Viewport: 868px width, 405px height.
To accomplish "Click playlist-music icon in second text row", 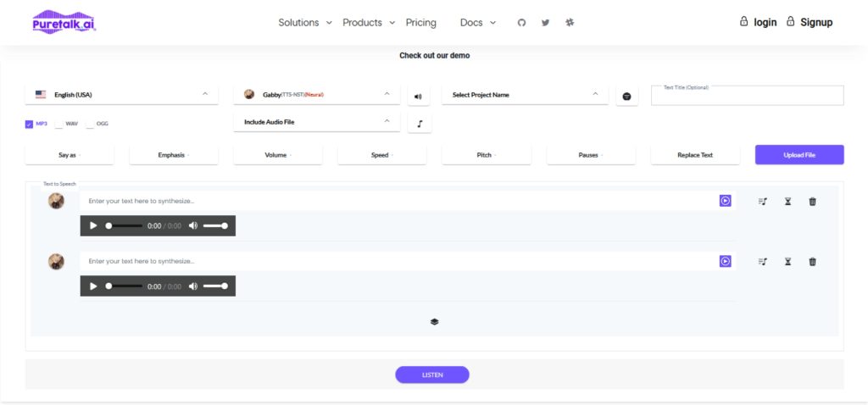I will click(763, 262).
